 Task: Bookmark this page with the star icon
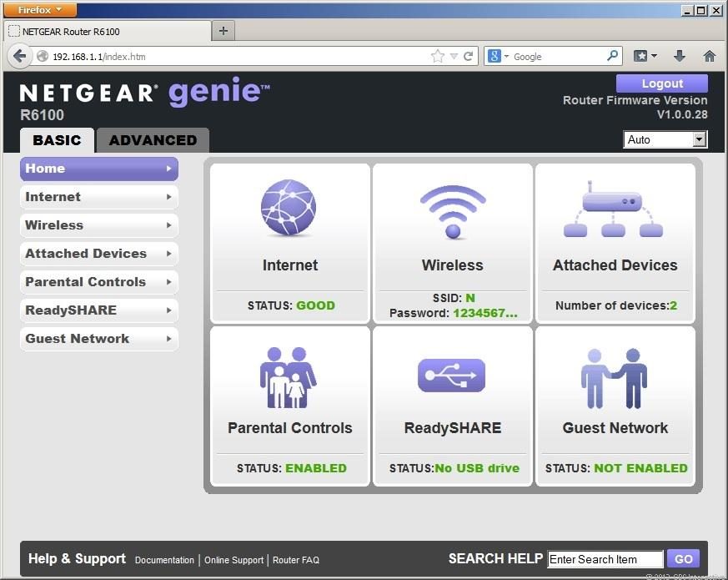[437, 56]
